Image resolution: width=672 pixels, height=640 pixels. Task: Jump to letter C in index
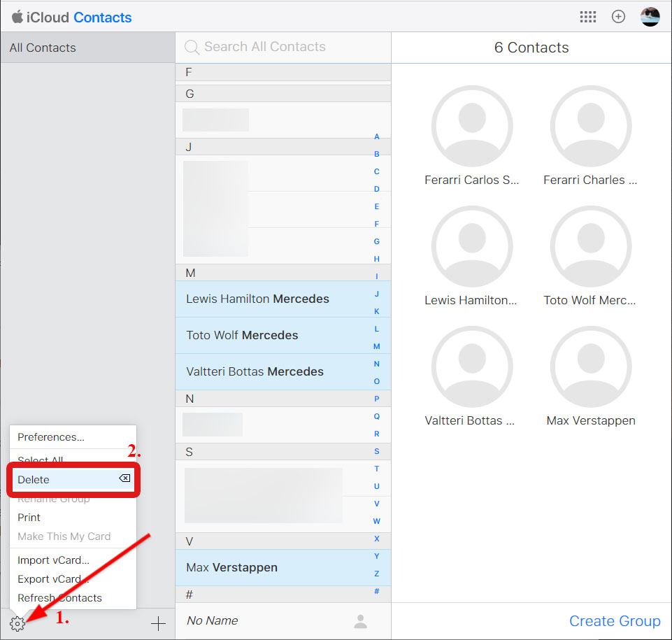point(377,171)
